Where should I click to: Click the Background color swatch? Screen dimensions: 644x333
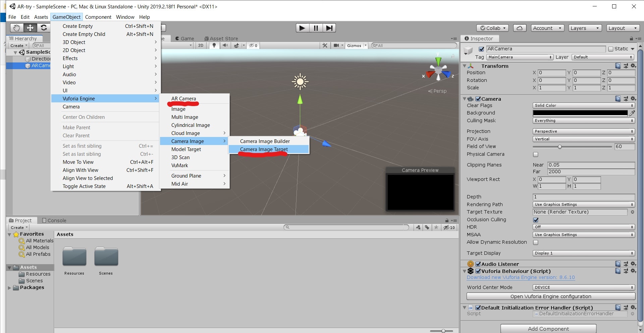coord(580,113)
